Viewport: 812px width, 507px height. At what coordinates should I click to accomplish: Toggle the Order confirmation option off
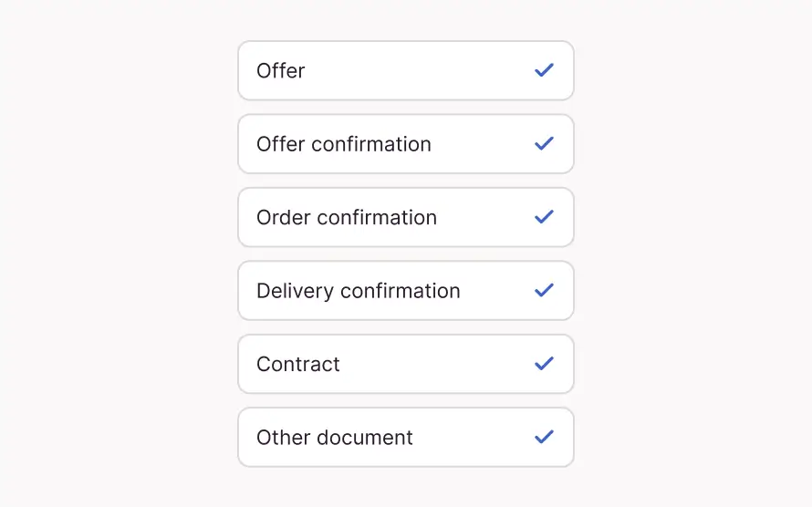[405, 217]
